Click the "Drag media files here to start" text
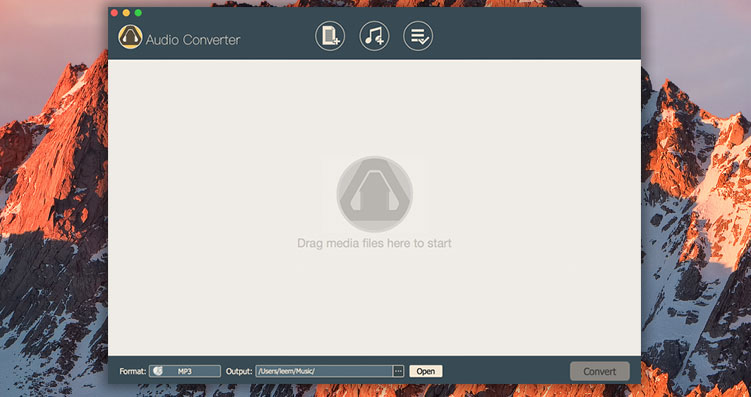This screenshot has width=751, height=397. pyautogui.click(x=375, y=243)
